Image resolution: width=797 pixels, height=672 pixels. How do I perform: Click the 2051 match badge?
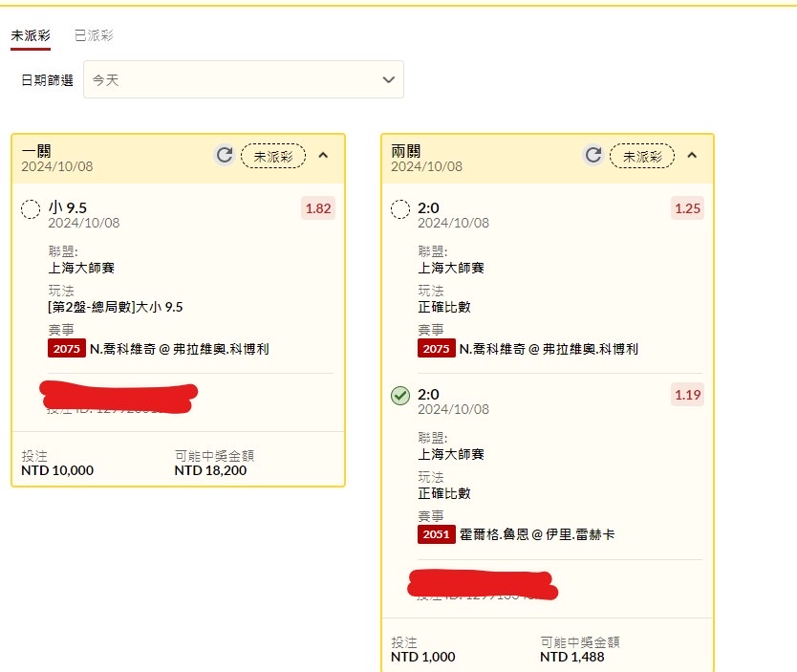[x=436, y=534]
